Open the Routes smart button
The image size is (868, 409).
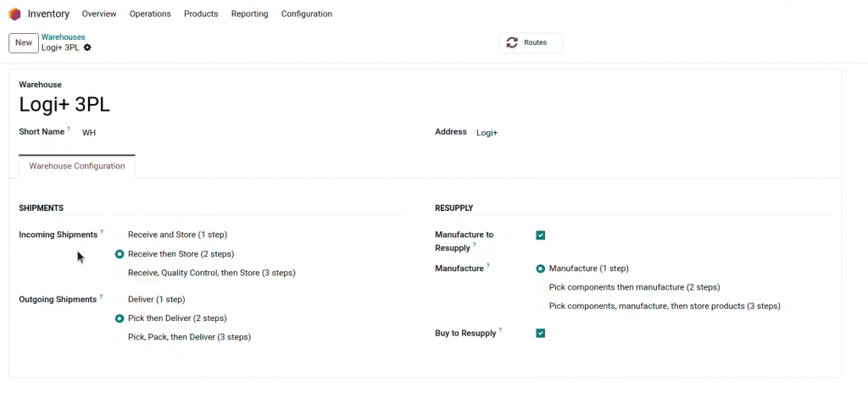[x=531, y=42]
